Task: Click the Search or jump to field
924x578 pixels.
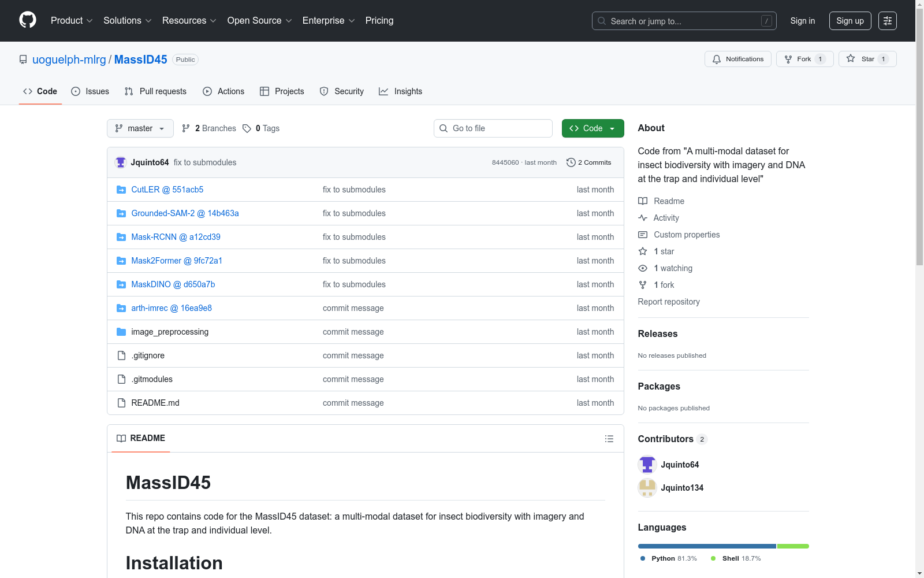Action: click(x=684, y=21)
